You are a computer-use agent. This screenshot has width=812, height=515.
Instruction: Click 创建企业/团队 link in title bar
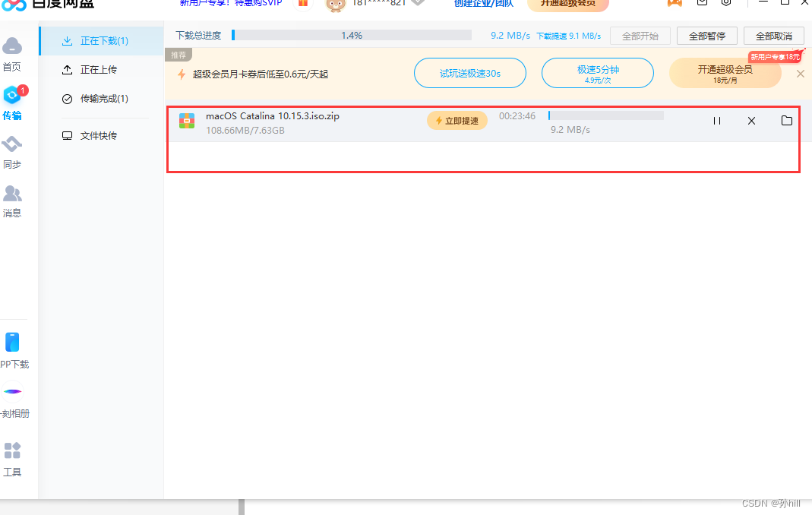coord(484,4)
